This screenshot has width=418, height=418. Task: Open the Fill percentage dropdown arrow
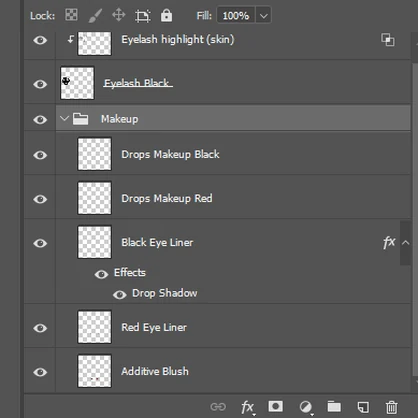pyautogui.click(x=263, y=16)
